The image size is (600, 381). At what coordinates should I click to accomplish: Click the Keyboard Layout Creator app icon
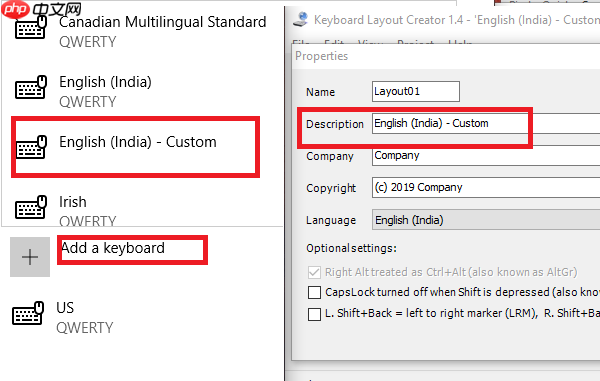(300, 20)
